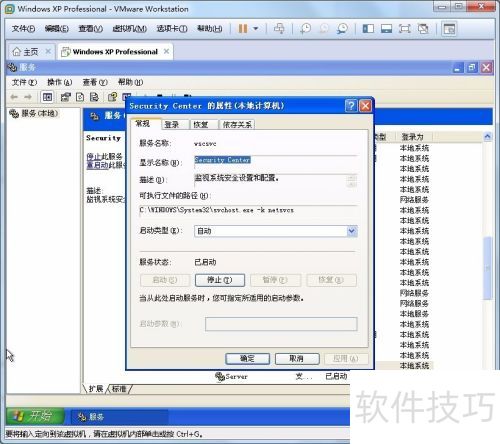Click the Services list vertical scrollbar thumb
The height and width of the screenshot is (444, 500).
488,268
